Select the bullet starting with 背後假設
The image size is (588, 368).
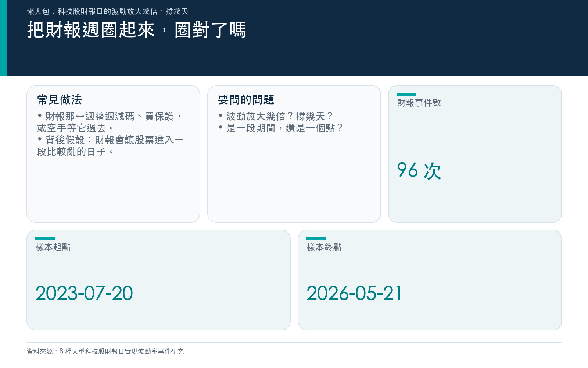110,145
